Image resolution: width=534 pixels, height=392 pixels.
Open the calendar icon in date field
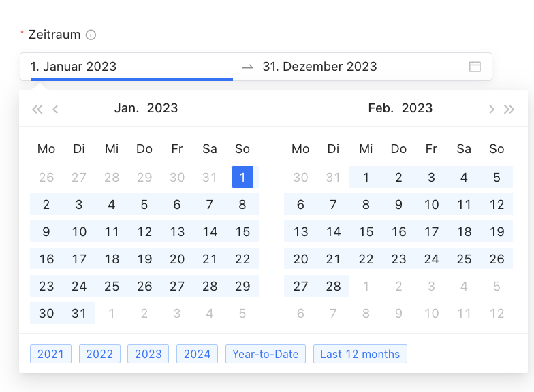(475, 67)
